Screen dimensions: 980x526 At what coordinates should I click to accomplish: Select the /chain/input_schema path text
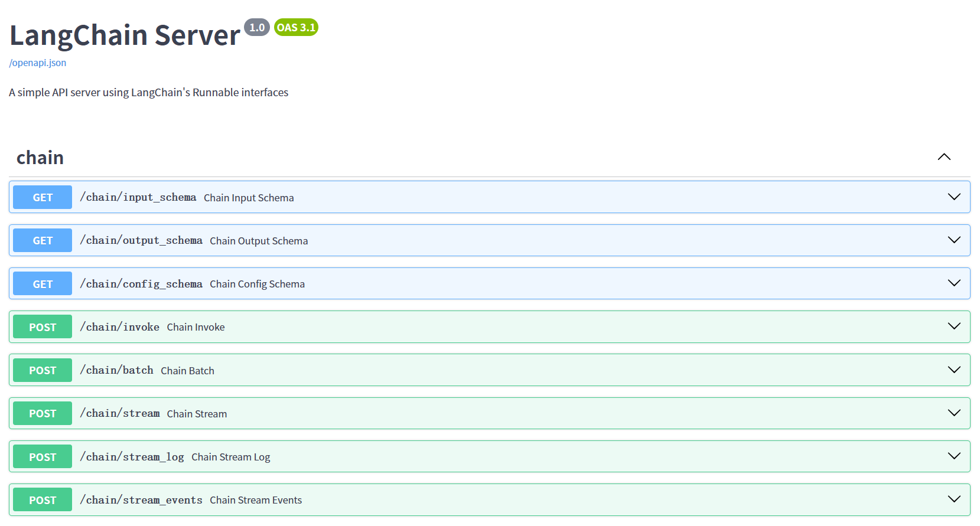point(138,197)
